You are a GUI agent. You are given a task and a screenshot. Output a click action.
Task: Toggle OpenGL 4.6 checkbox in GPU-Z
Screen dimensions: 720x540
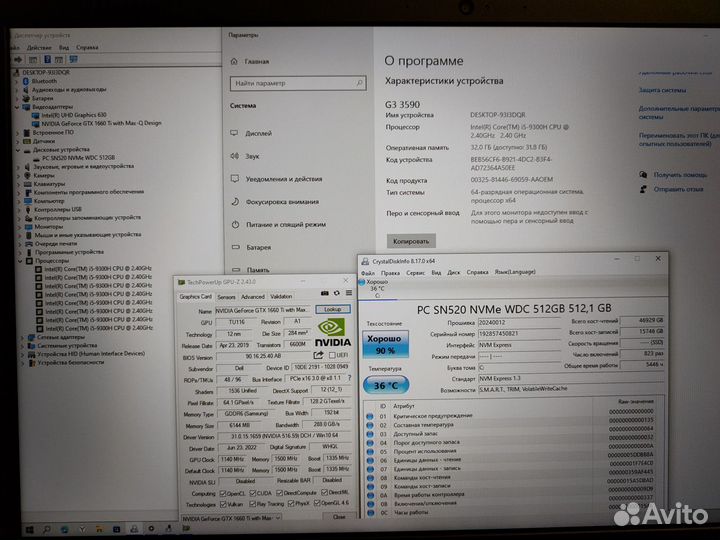tap(316, 503)
